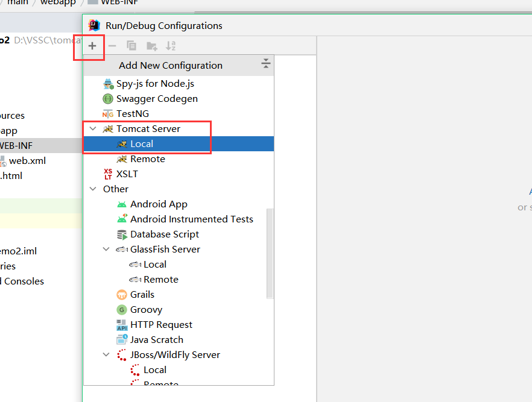Image resolution: width=532 pixels, height=402 pixels.
Task: Click the Remove Configuration minus icon
Action: [112, 46]
